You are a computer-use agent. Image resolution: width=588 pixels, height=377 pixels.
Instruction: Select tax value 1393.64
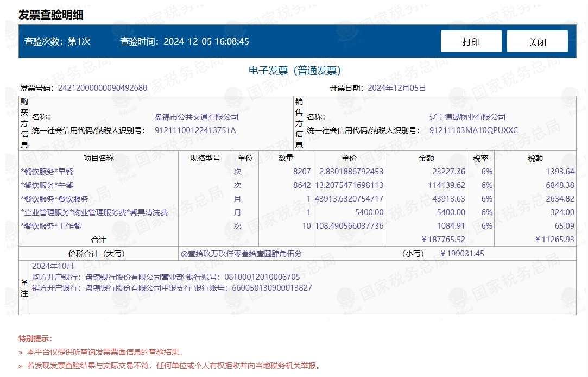click(x=560, y=172)
